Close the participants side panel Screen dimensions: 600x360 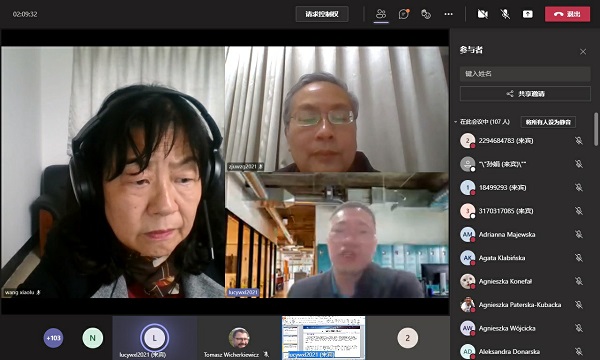[583, 52]
